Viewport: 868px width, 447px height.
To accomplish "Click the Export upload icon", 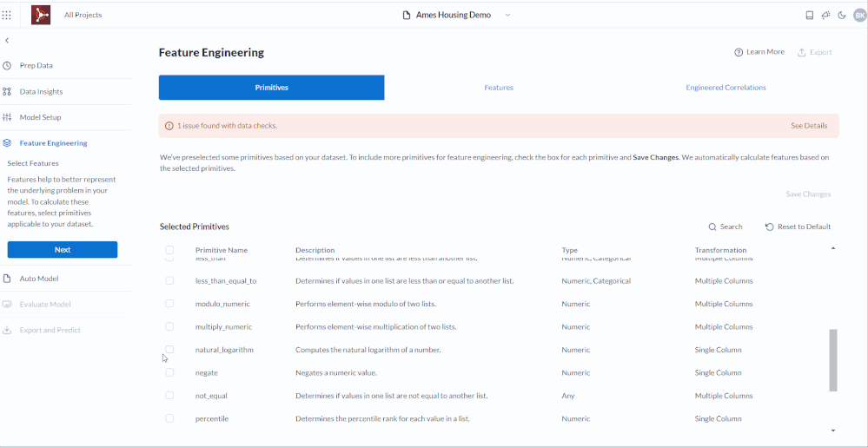I will (x=801, y=52).
